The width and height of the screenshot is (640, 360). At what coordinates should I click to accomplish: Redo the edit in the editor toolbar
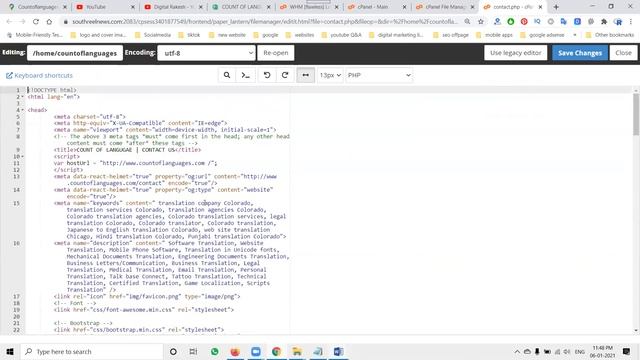click(x=285, y=75)
